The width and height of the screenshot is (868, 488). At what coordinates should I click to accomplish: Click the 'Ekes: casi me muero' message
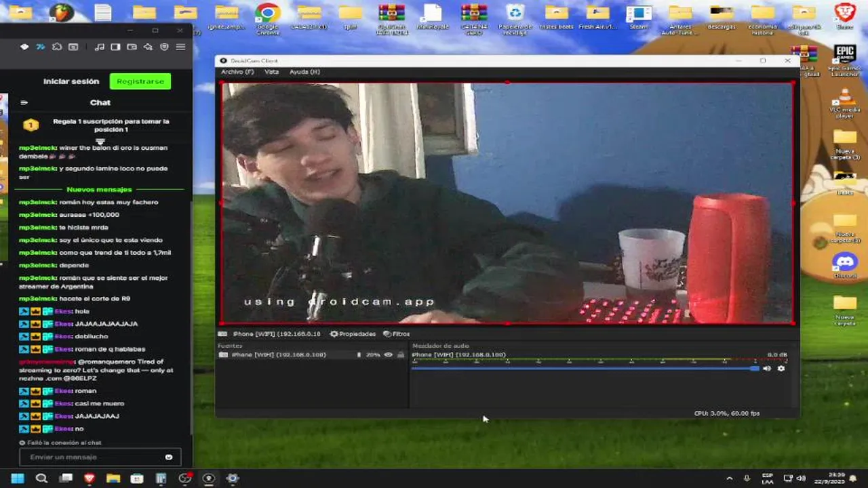71,403
